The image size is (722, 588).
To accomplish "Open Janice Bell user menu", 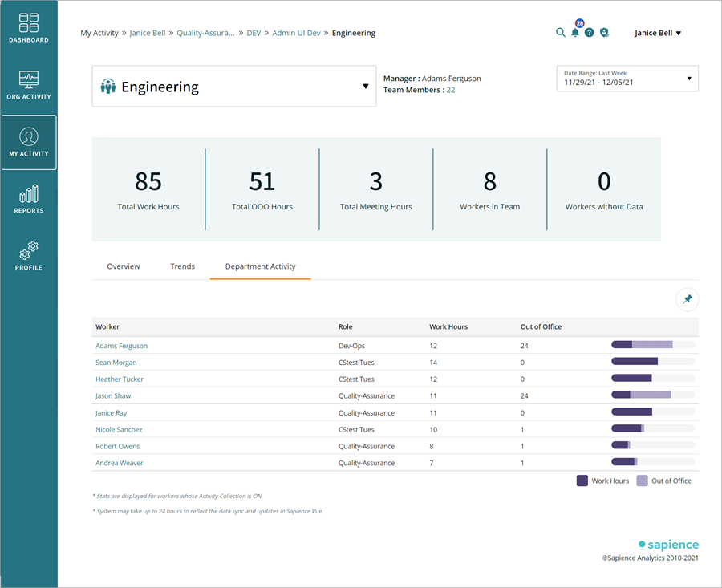I will 658,33.
